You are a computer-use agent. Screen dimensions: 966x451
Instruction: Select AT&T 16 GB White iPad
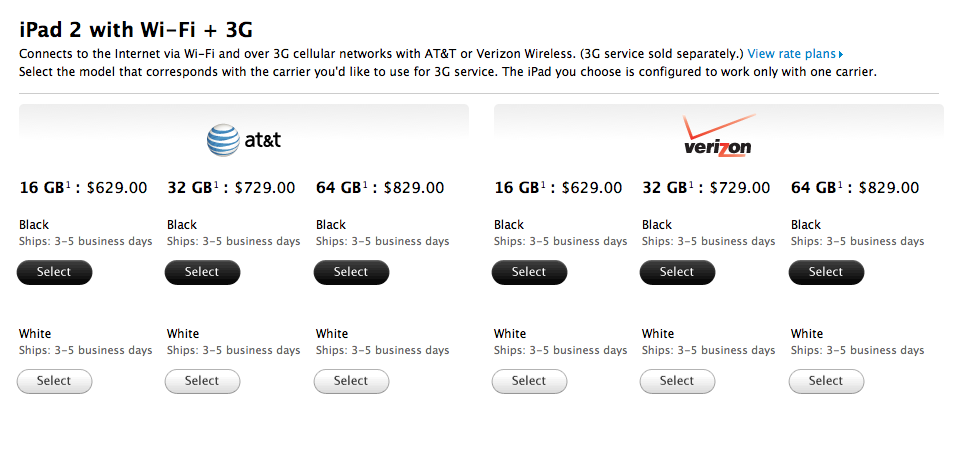click(54, 381)
